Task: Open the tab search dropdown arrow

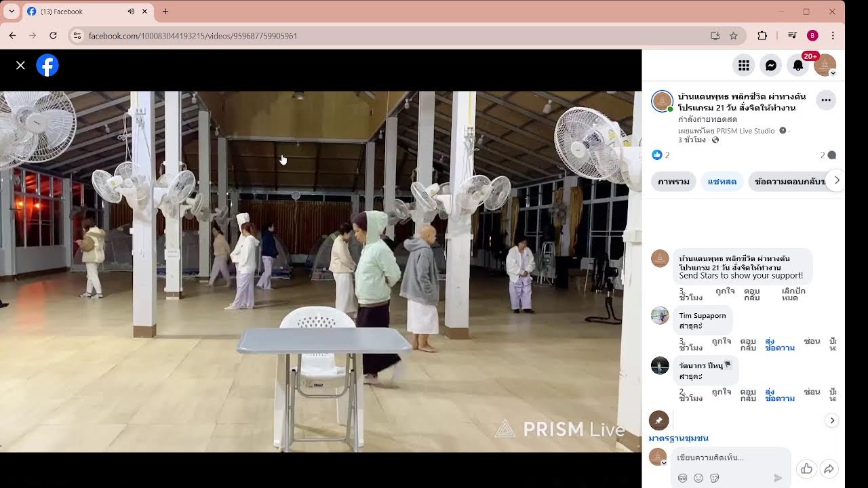Action: [12, 12]
